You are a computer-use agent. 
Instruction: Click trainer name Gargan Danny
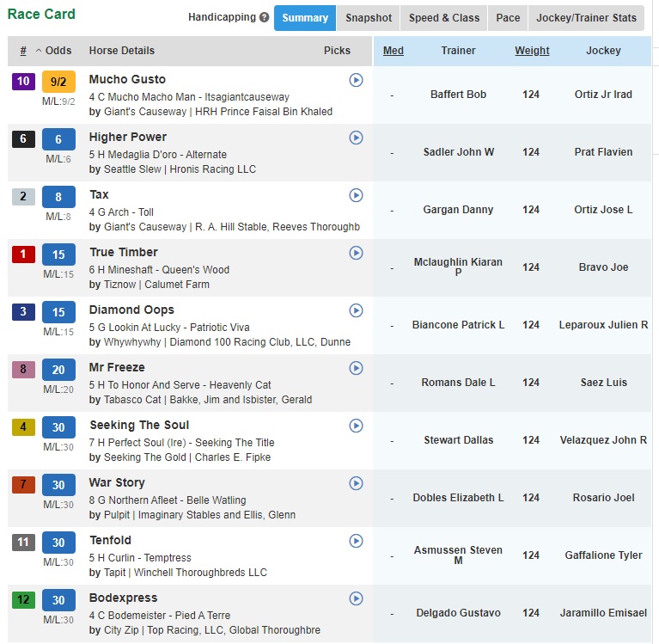458,210
